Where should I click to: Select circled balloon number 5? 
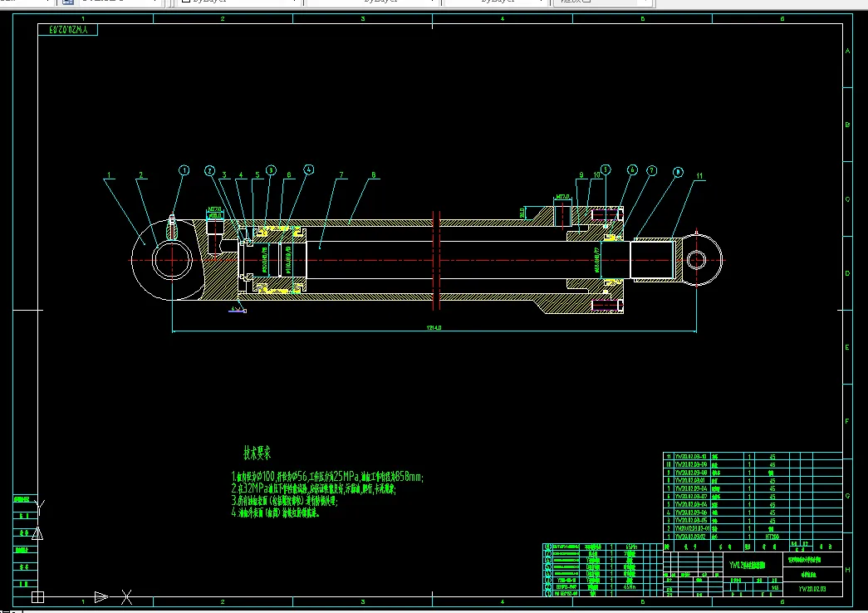[606, 169]
